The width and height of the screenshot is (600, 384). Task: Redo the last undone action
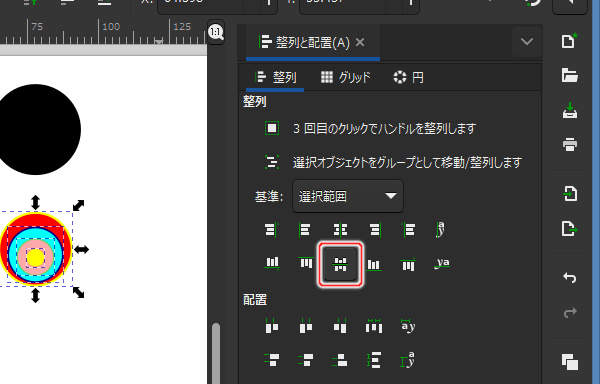[569, 313]
